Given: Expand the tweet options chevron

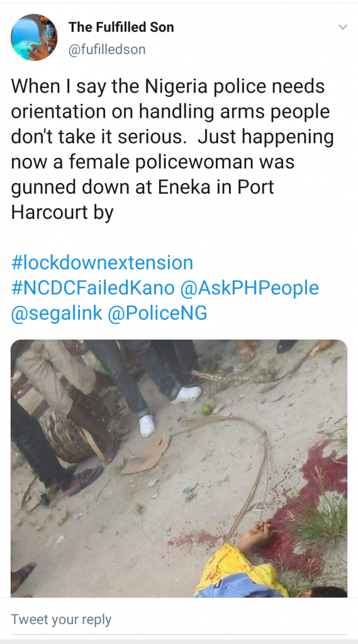Looking at the screenshot, I should 343,28.
